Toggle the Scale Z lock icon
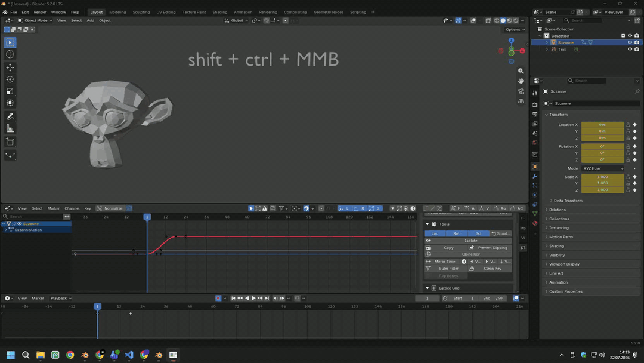 (628, 190)
